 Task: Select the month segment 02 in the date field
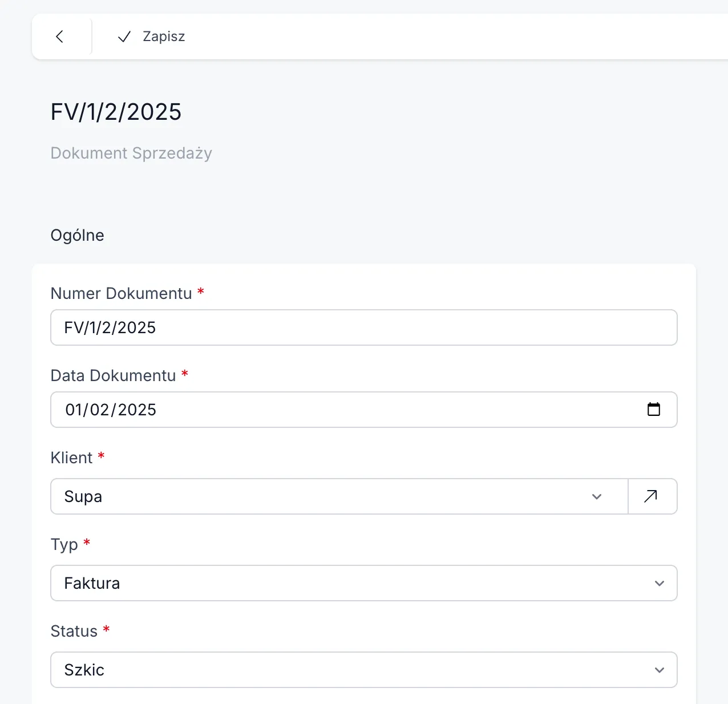[x=99, y=410]
